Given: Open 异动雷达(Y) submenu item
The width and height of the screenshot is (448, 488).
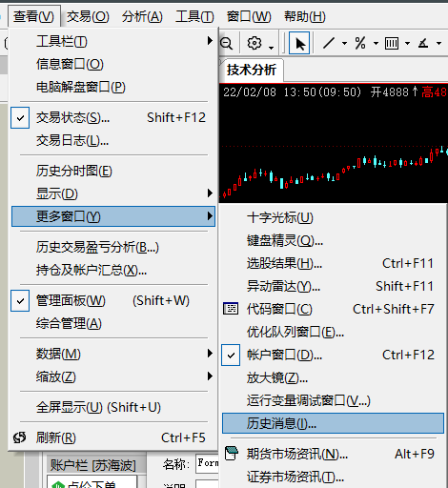Looking at the screenshot, I should [x=333, y=286].
